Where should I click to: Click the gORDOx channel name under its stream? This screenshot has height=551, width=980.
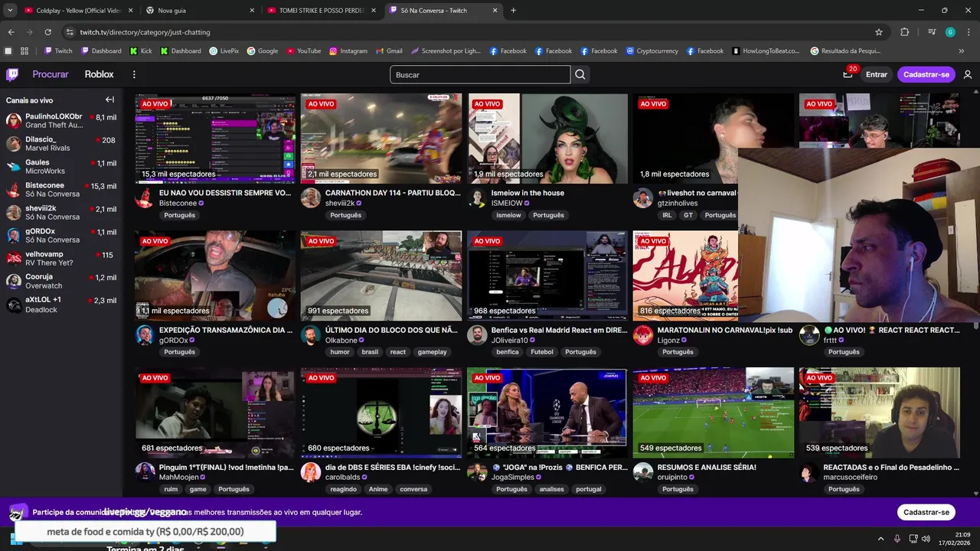(173, 340)
